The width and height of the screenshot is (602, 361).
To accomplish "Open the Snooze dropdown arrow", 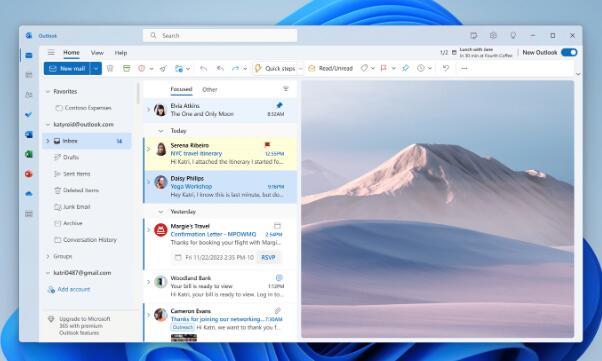I will (x=430, y=69).
